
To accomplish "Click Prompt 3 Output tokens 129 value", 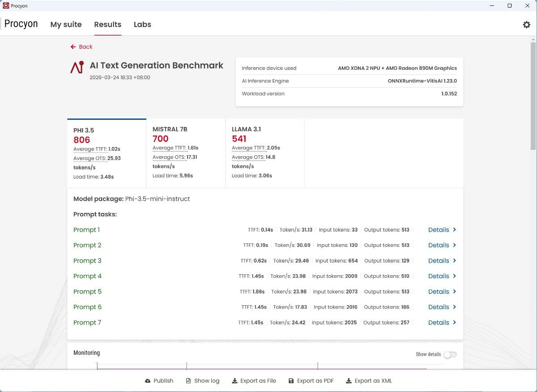I will coord(405,260).
